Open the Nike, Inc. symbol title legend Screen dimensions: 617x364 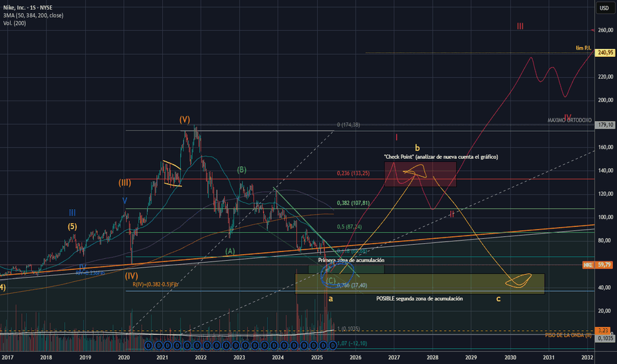[28, 7]
